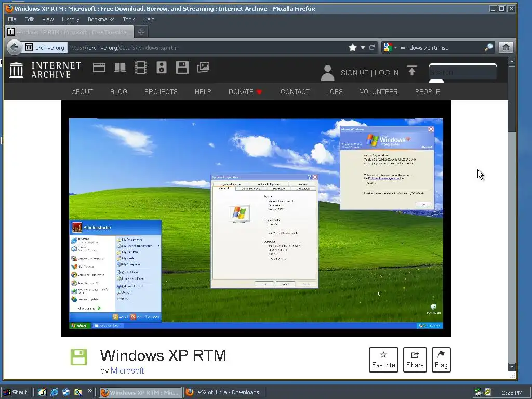Open the VOLUNTEER nav link

coord(379,92)
